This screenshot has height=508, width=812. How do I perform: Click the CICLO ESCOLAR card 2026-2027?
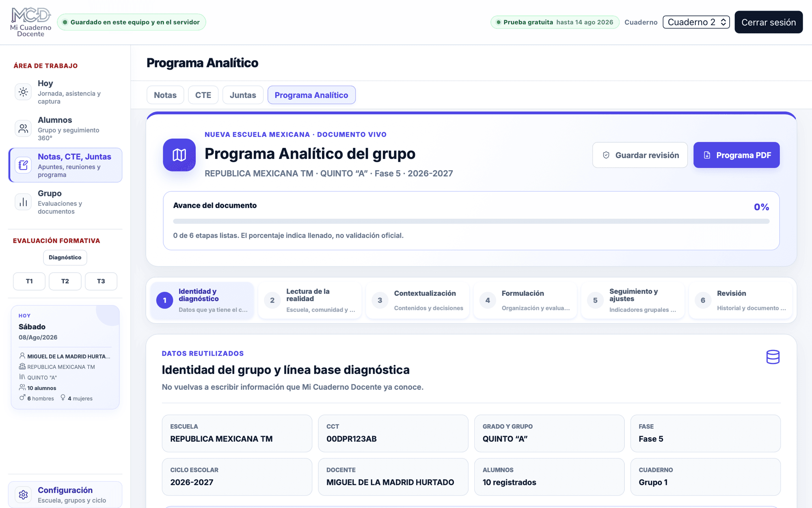pyautogui.click(x=237, y=477)
